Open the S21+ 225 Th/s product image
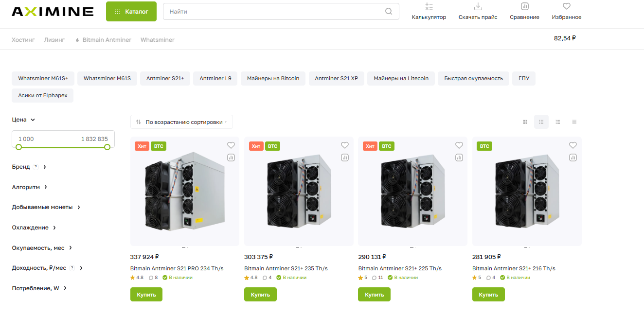The height and width of the screenshot is (316, 644). coord(413,192)
